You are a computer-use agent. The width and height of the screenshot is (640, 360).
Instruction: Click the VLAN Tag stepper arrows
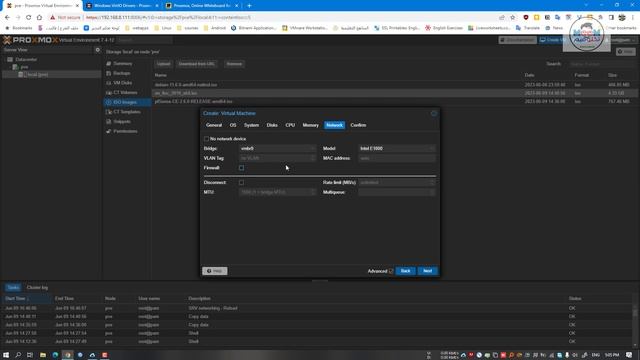313,158
